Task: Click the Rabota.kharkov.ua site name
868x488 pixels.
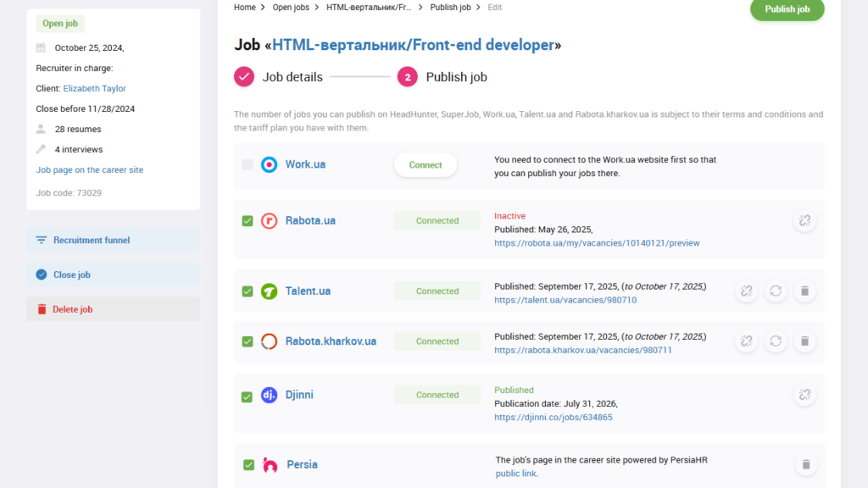Action: click(x=331, y=341)
